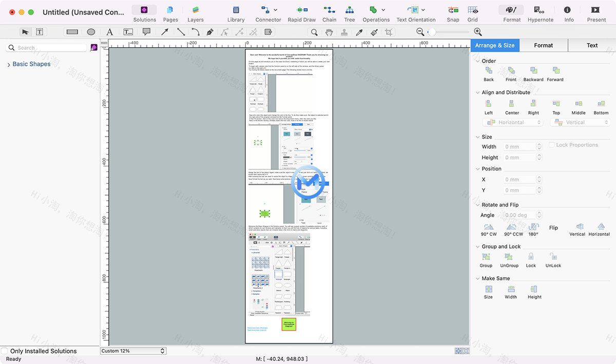
Task: Pick the Pen tool in the toolbar
Action: 209,31
